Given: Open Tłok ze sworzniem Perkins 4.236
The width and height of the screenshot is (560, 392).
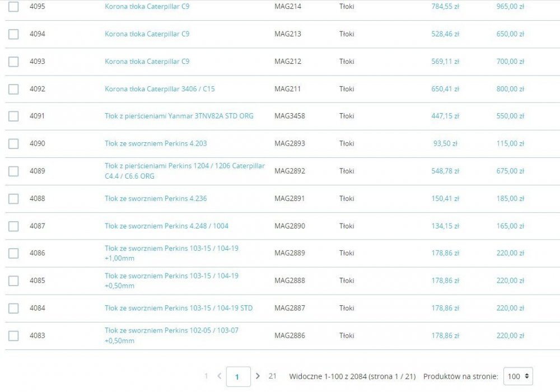Looking at the screenshot, I should [x=156, y=198].
